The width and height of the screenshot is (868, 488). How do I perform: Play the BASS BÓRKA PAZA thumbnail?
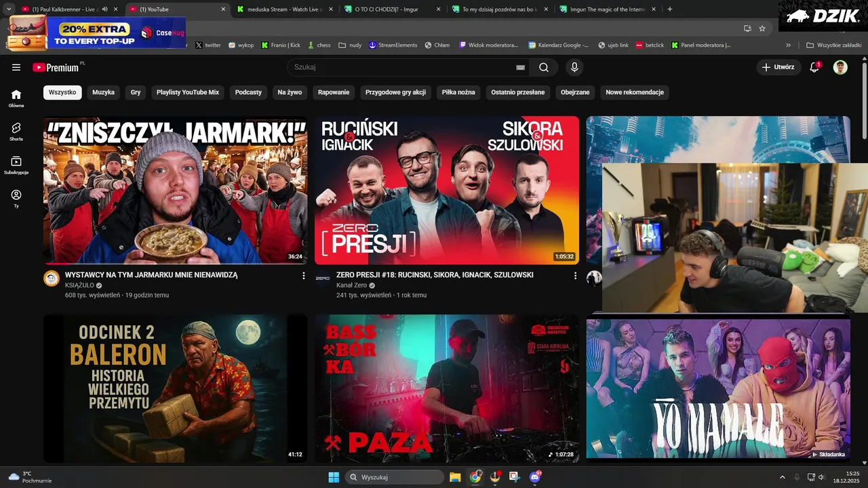click(447, 388)
